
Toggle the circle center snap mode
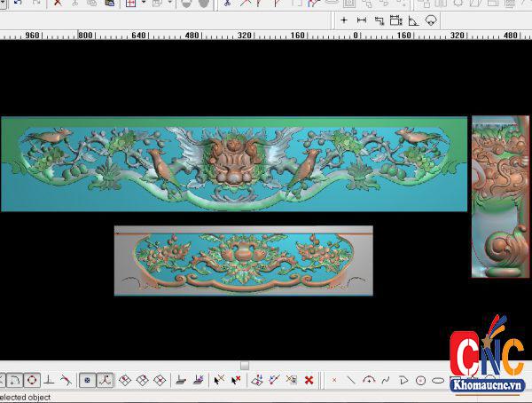tap(31, 380)
